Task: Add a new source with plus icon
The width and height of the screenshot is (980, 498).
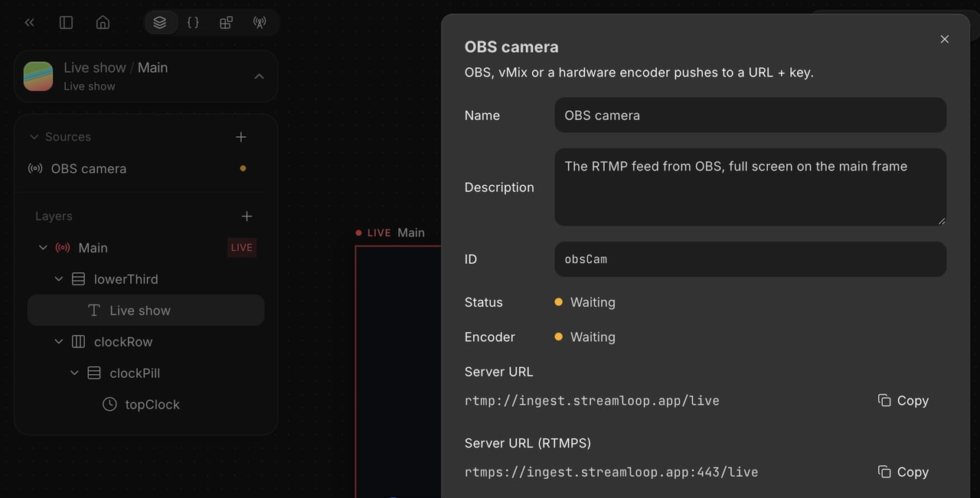Action: coord(241,137)
